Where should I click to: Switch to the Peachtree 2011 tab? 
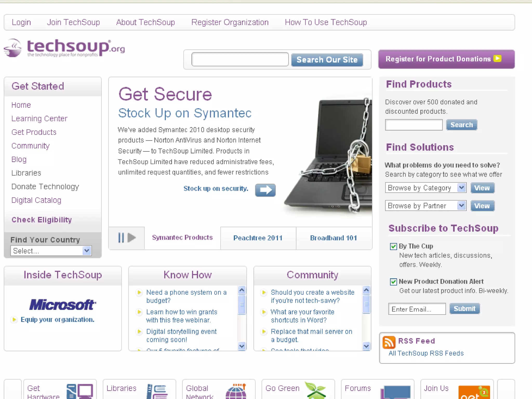click(258, 238)
